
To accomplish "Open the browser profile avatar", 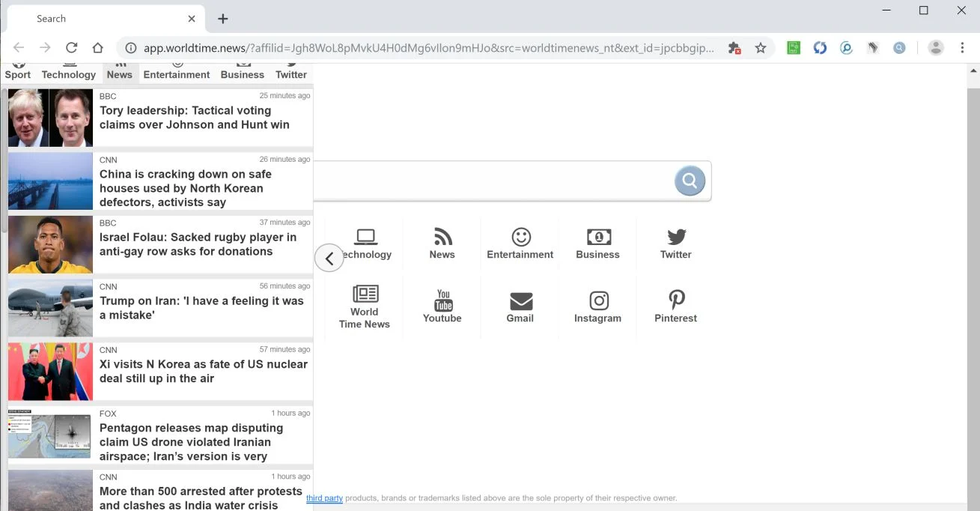I will (x=936, y=48).
